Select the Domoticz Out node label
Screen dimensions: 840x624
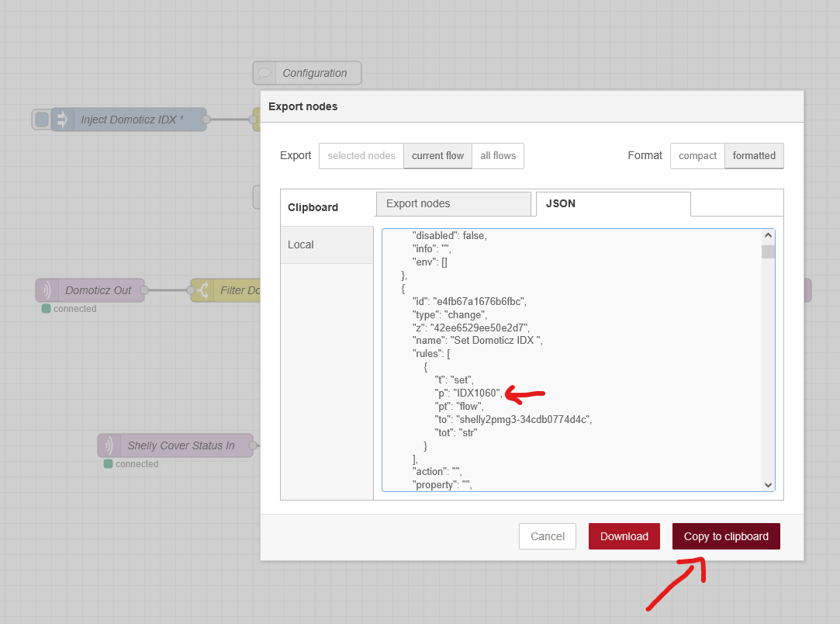tap(98, 290)
